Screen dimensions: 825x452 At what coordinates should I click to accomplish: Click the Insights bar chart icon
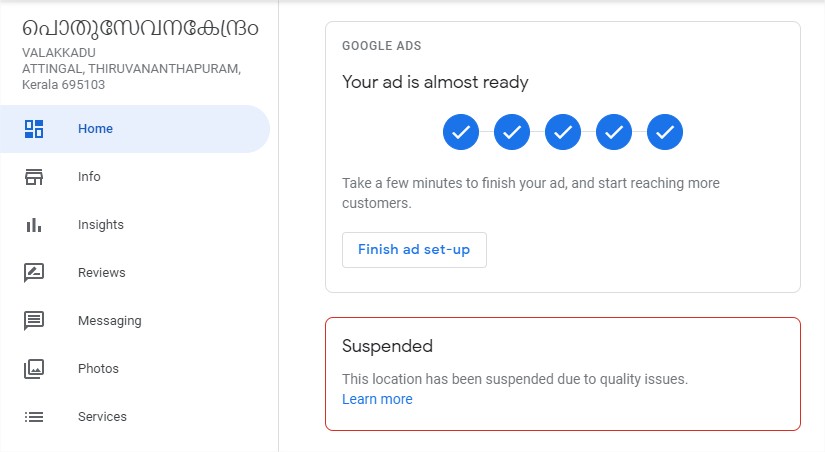pyautogui.click(x=34, y=225)
